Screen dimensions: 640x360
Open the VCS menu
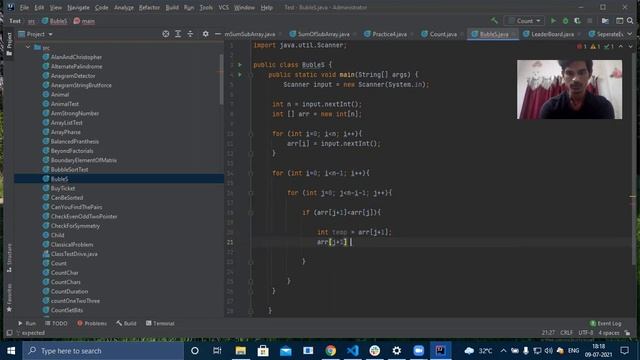tap(224, 7)
